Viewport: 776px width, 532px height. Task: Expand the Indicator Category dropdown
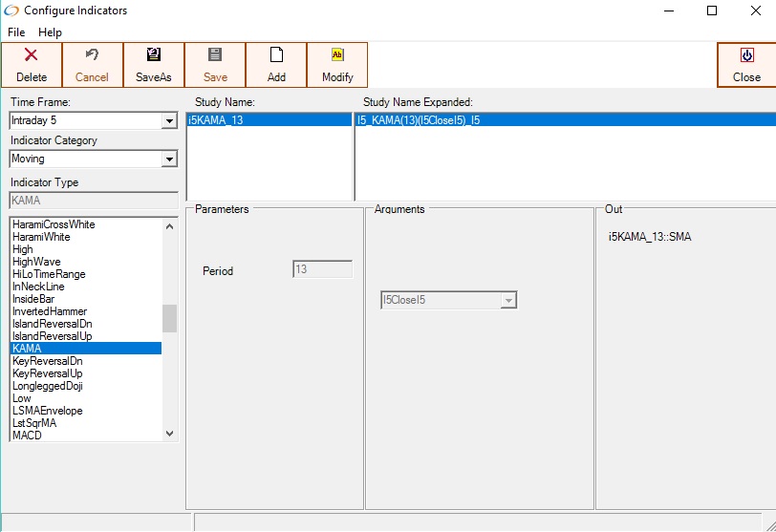(x=169, y=160)
